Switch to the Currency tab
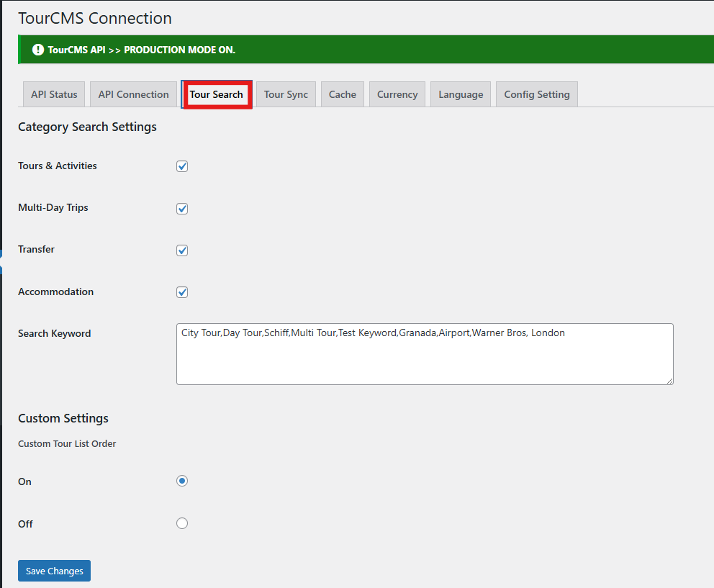Viewport: 714px width, 588px height. coord(397,94)
